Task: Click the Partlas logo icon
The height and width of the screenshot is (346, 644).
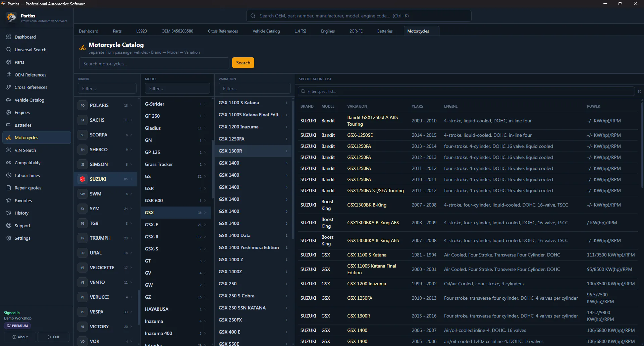Action: pyautogui.click(x=11, y=17)
